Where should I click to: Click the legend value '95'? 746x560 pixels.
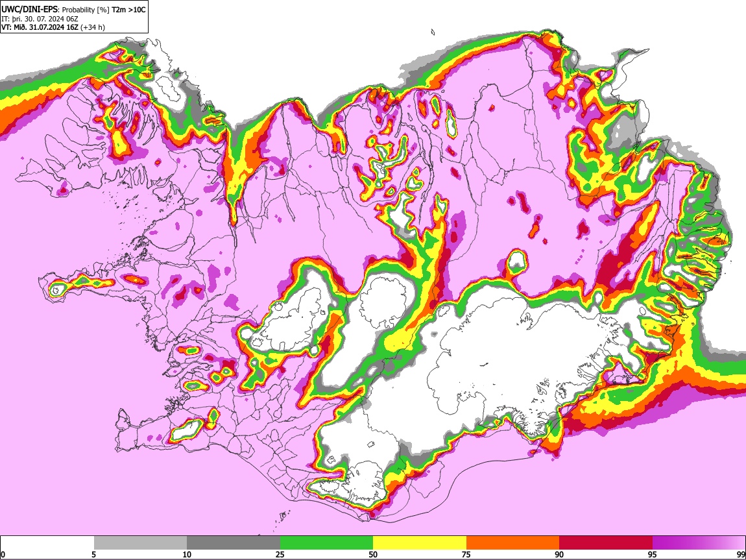[652, 554]
